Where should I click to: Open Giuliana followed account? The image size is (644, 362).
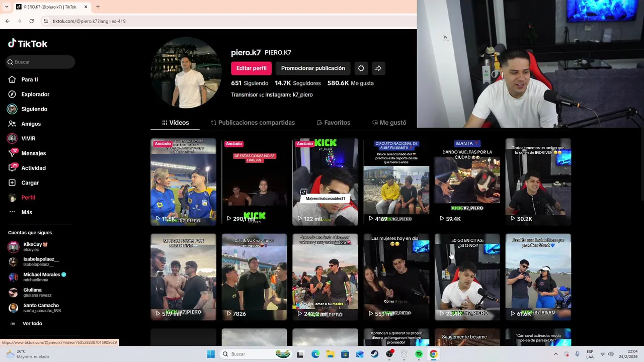pyautogui.click(x=30, y=292)
